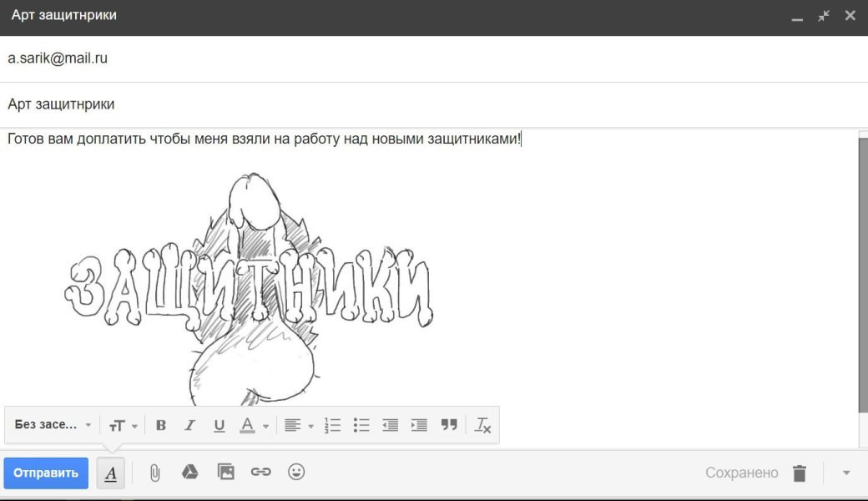Click the message body scrollbar
Viewport: 868px width, 501px height.
[x=863, y=276]
